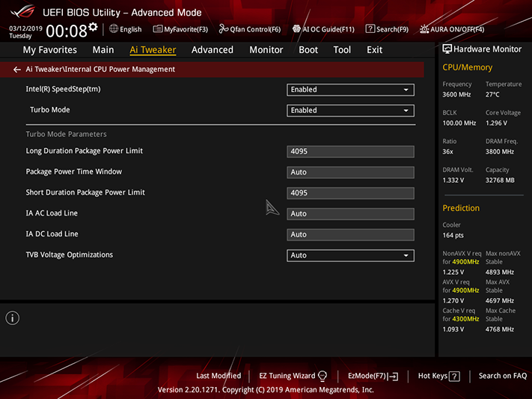Open TVB Voltage Optimizations dropdown
The height and width of the screenshot is (399, 532).
[350, 255]
